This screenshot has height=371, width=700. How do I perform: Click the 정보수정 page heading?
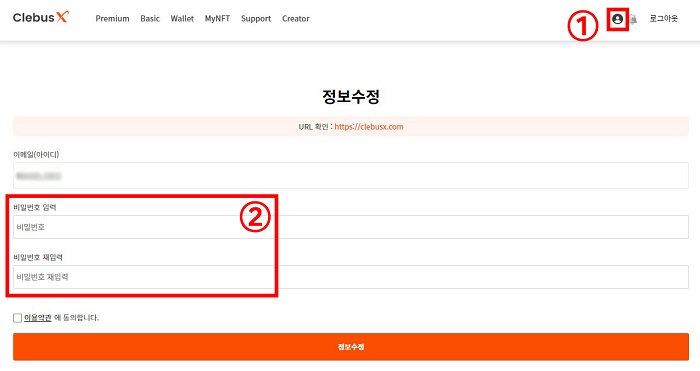tap(351, 96)
